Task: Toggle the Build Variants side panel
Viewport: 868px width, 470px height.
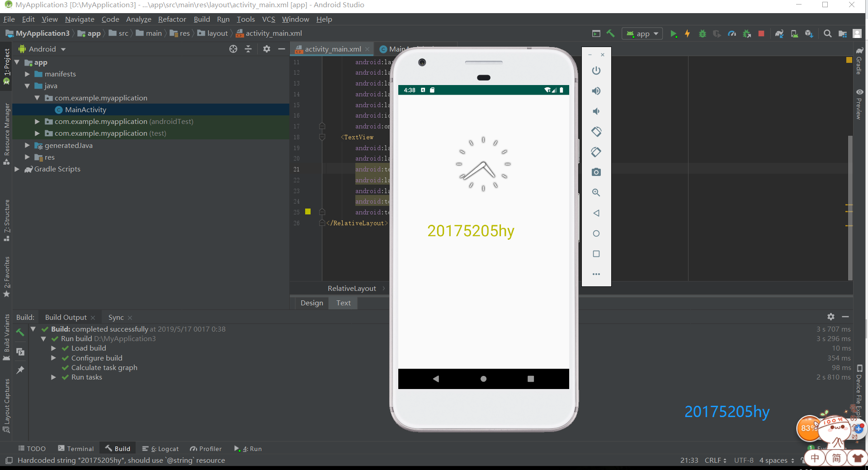Action: pos(6,337)
